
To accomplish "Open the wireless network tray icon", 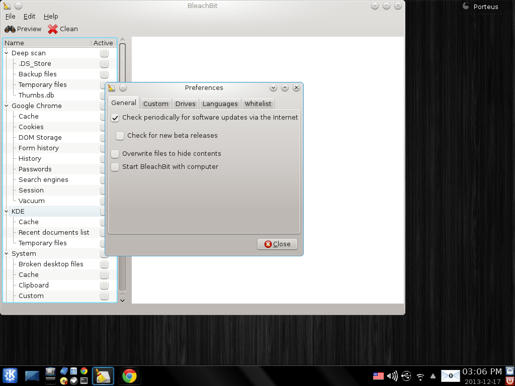I will (x=420, y=377).
